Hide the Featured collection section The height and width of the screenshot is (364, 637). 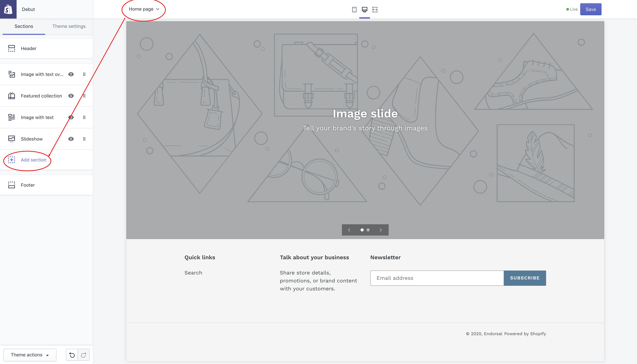71,96
